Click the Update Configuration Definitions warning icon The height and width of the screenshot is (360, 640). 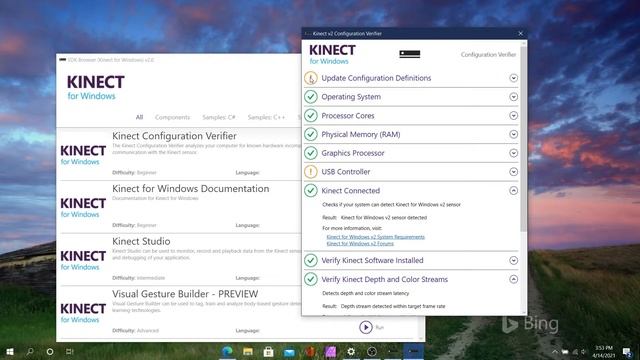(x=311, y=78)
